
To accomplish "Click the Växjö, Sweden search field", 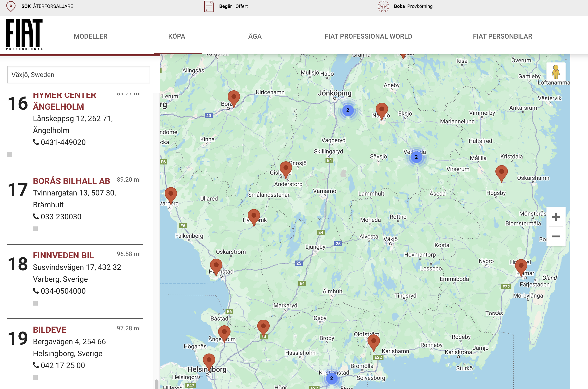I will pos(79,75).
